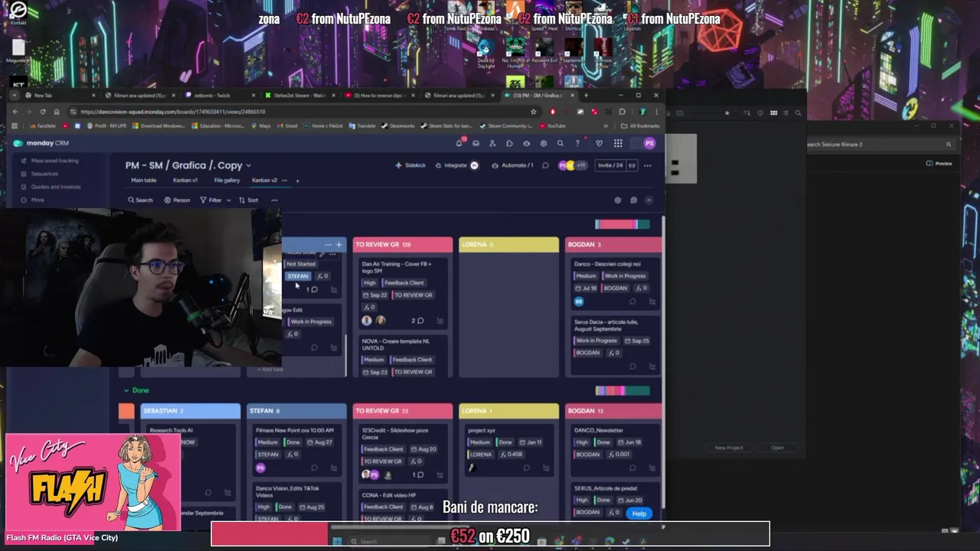Viewport: 980px width, 551px height.
Task: Open view settings gear icon
Action: pos(618,200)
